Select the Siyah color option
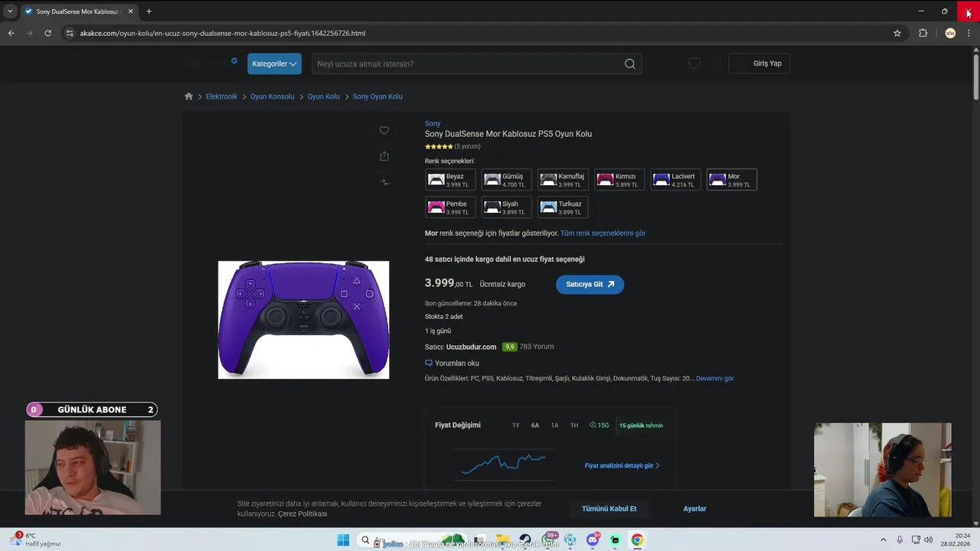Screen dimensions: 980x551 point(506,207)
